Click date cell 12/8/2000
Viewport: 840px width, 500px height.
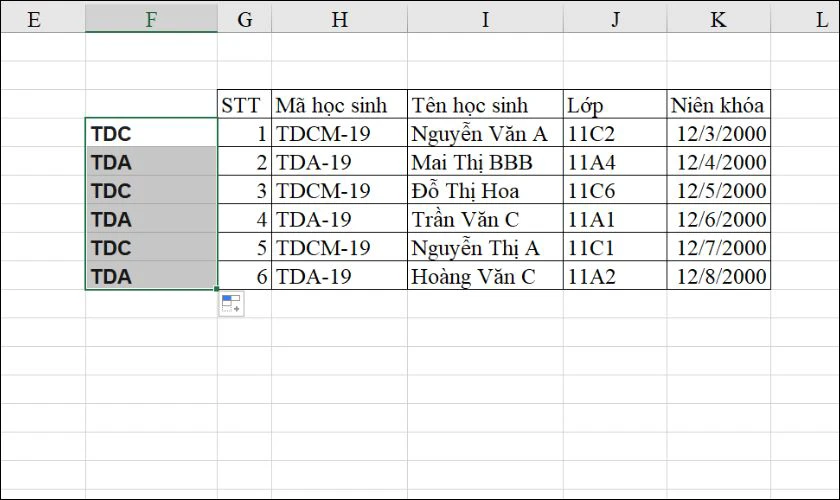pyautogui.click(x=718, y=275)
